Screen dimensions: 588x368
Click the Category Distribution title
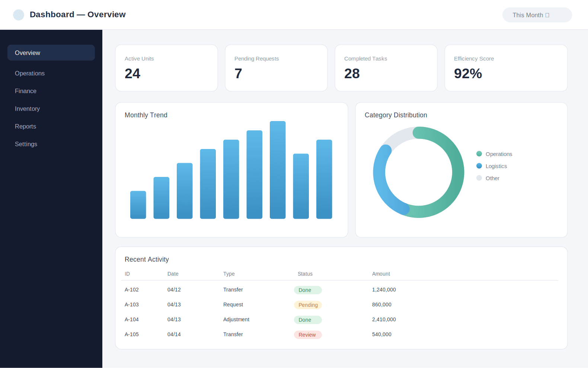[396, 115]
